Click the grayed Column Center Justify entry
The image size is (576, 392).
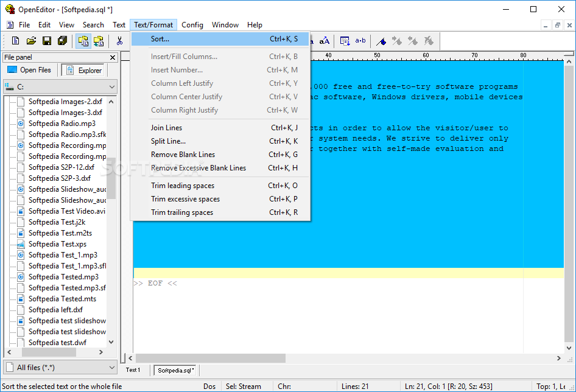[220, 97]
